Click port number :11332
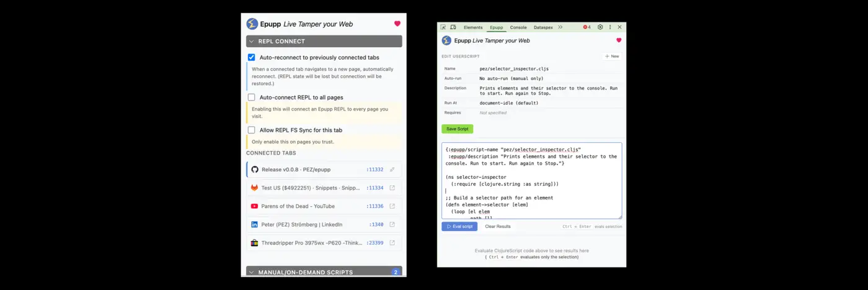This screenshot has width=868, height=290. point(374,170)
